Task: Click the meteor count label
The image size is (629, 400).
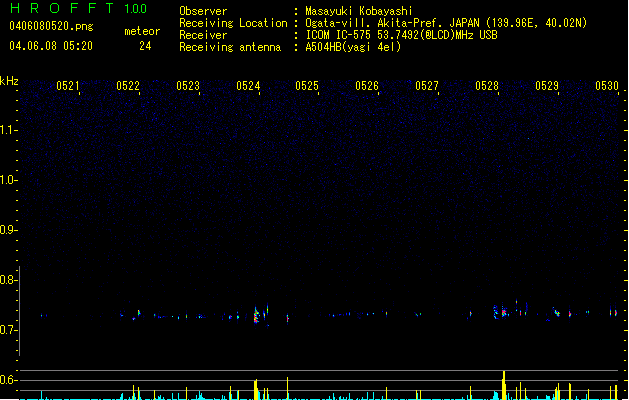Action: coord(142,31)
